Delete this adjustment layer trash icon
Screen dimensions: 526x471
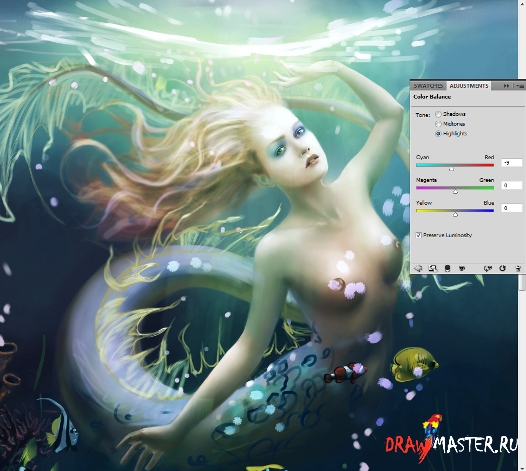[518, 268]
